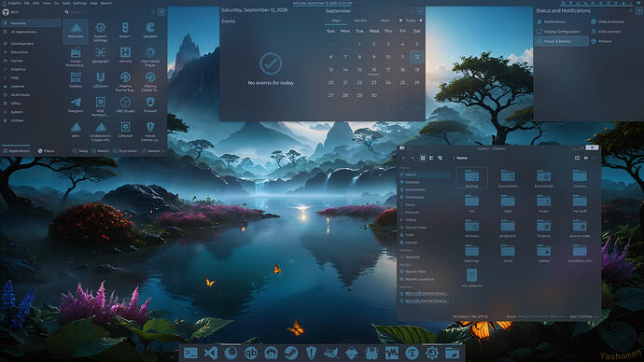
Task: Click Home breadcrumb in Dolphin location bar
Action: tap(462, 158)
